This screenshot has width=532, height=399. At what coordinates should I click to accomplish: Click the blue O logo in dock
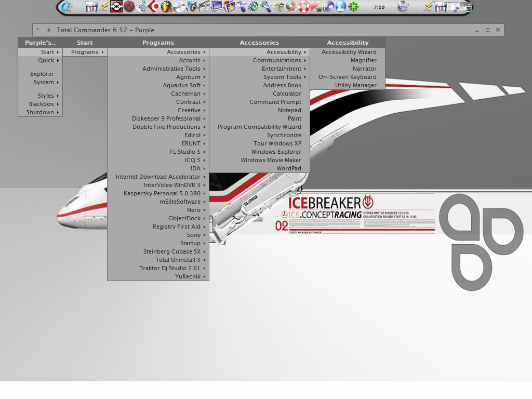coord(66,7)
